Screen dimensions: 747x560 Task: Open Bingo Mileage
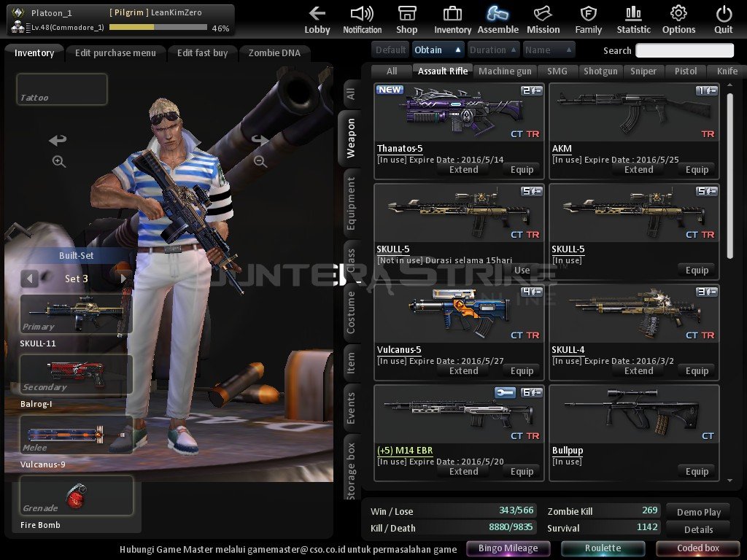pos(508,548)
